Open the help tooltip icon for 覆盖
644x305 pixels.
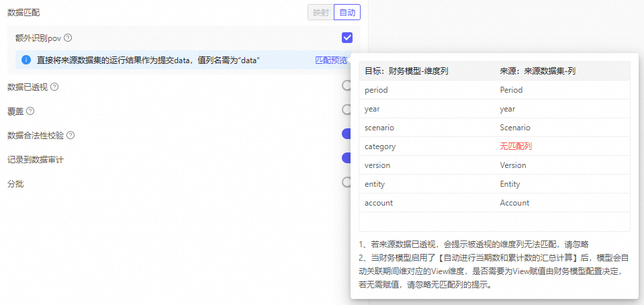30,111
